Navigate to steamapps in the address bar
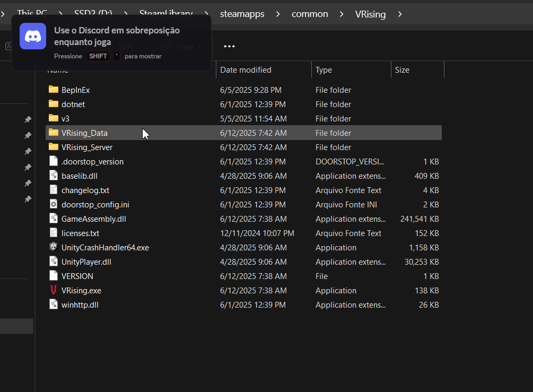The image size is (533, 392). [x=242, y=14]
